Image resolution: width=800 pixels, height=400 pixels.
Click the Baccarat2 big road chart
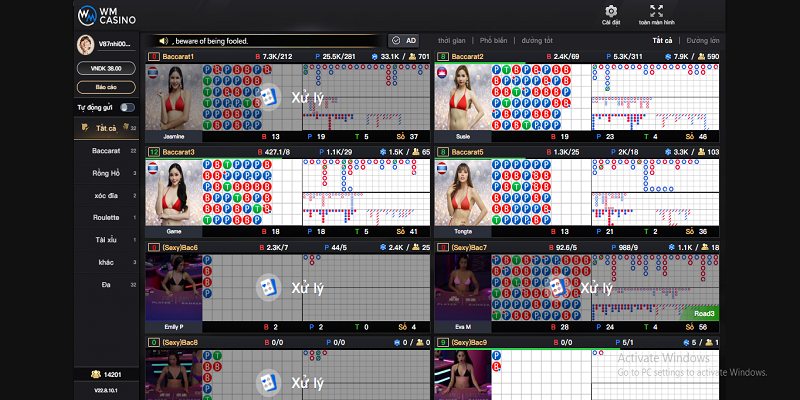656,80
